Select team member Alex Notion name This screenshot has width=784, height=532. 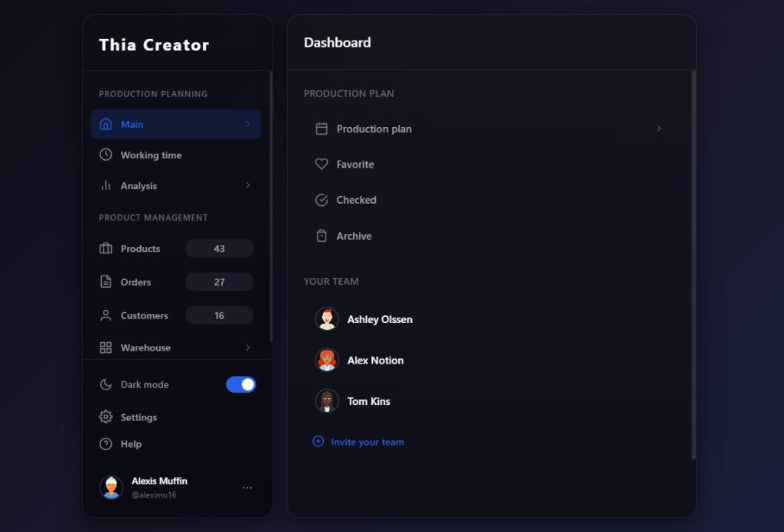[x=375, y=361]
